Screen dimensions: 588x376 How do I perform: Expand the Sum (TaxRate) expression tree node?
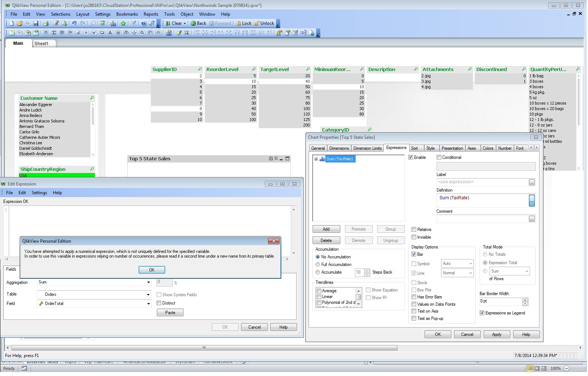(x=316, y=159)
